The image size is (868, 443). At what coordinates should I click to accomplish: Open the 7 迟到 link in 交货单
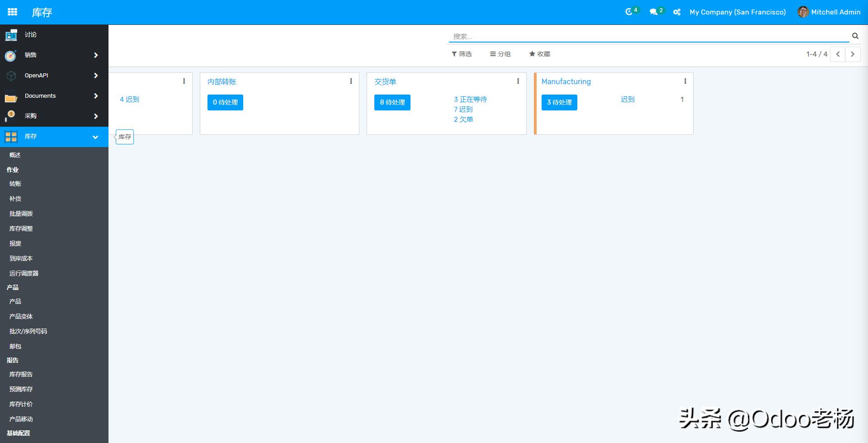pyautogui.click(x=463, y=110)
